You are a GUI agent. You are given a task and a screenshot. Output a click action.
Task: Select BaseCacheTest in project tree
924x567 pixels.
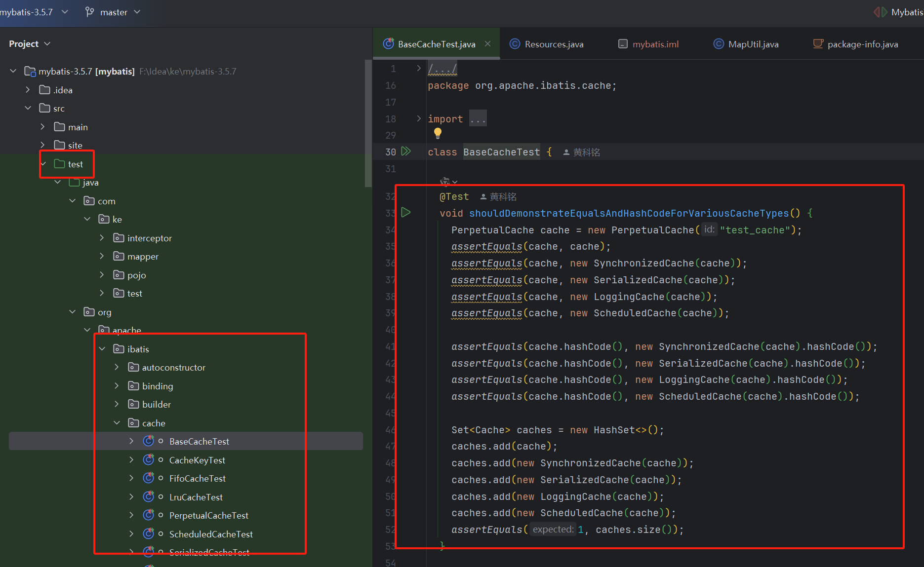[199, 441]
